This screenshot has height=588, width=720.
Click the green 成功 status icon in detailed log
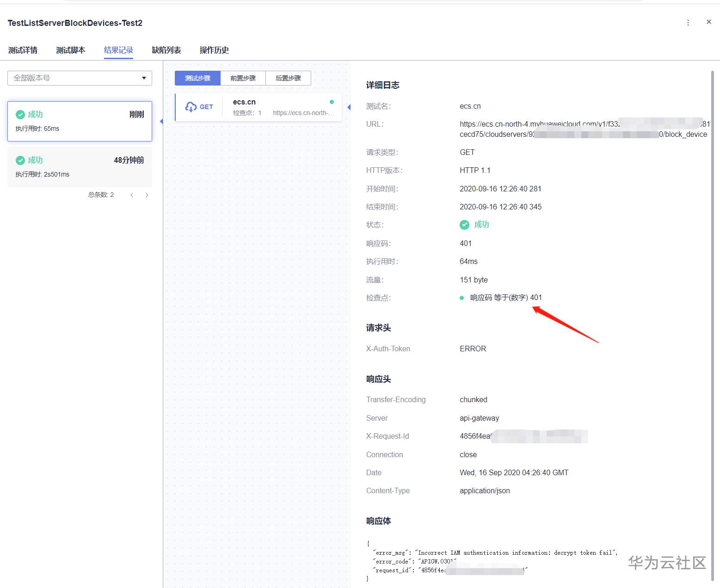[464, 225]
